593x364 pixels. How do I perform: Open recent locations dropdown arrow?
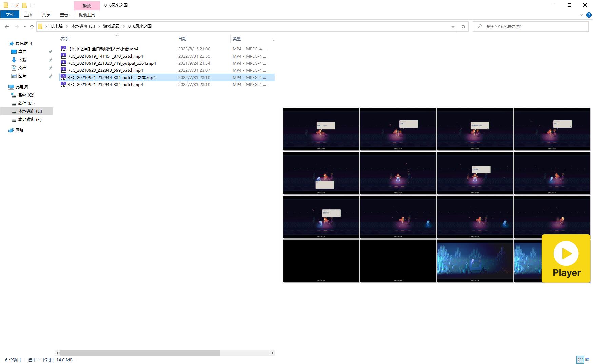point(25,26)
